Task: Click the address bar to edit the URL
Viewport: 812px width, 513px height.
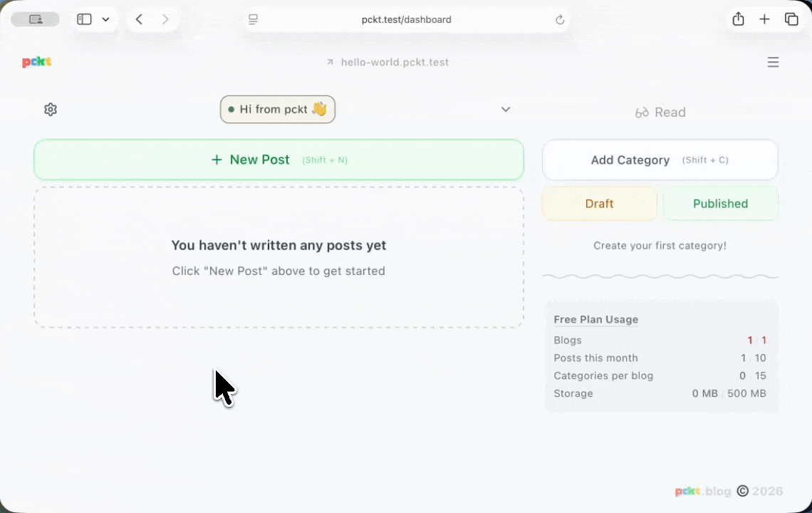Action: point(406,19)
